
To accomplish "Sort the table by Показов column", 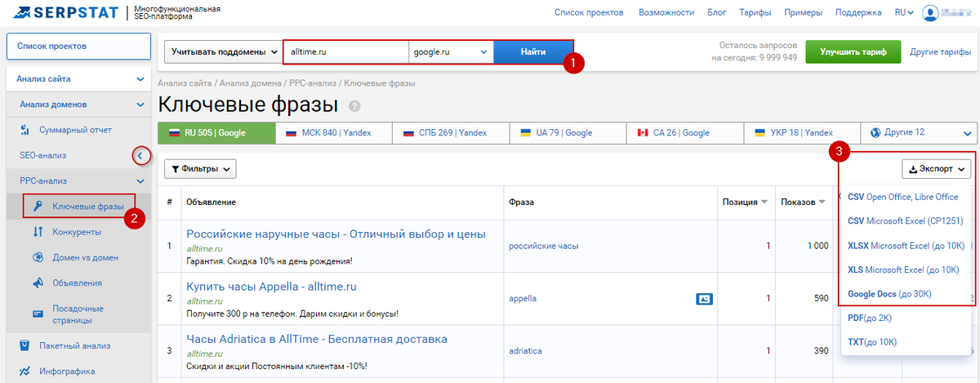I will (804, 202).
